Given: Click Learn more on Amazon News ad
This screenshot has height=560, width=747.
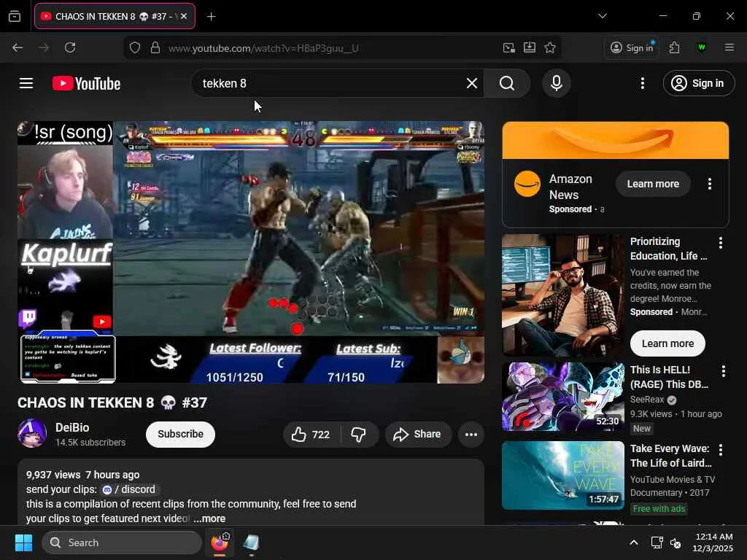Looking at the screenshot, I should pos(653,184).
